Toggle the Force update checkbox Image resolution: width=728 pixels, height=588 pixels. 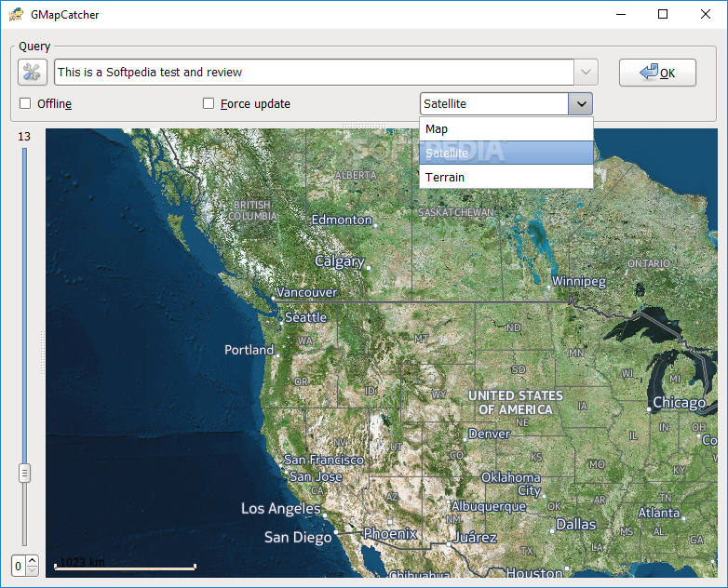click(x=209, y=103)
